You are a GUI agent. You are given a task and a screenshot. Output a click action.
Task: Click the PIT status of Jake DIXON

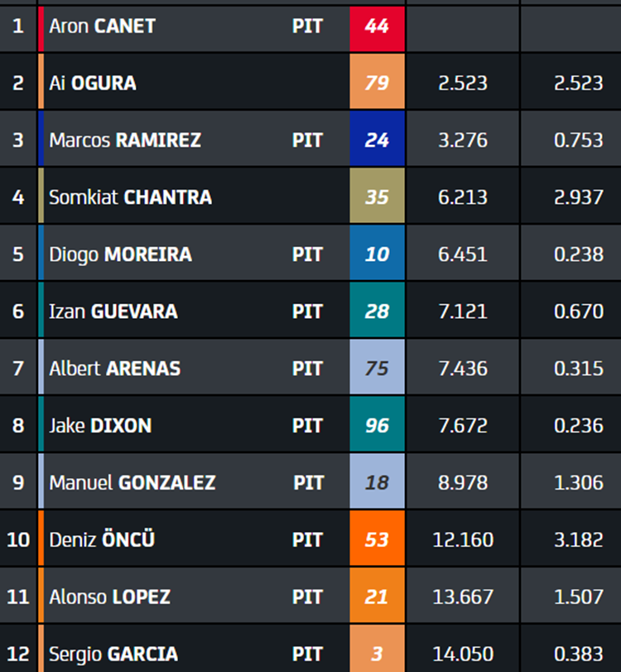pos(307,426)
